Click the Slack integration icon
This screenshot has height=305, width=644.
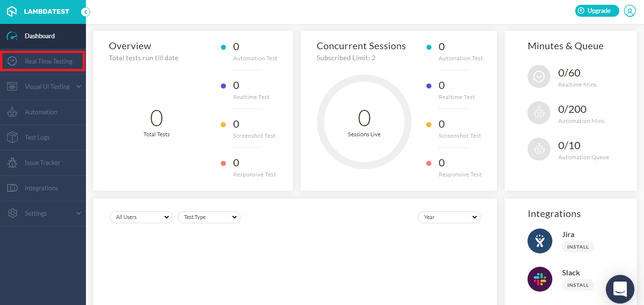point(539,279)
